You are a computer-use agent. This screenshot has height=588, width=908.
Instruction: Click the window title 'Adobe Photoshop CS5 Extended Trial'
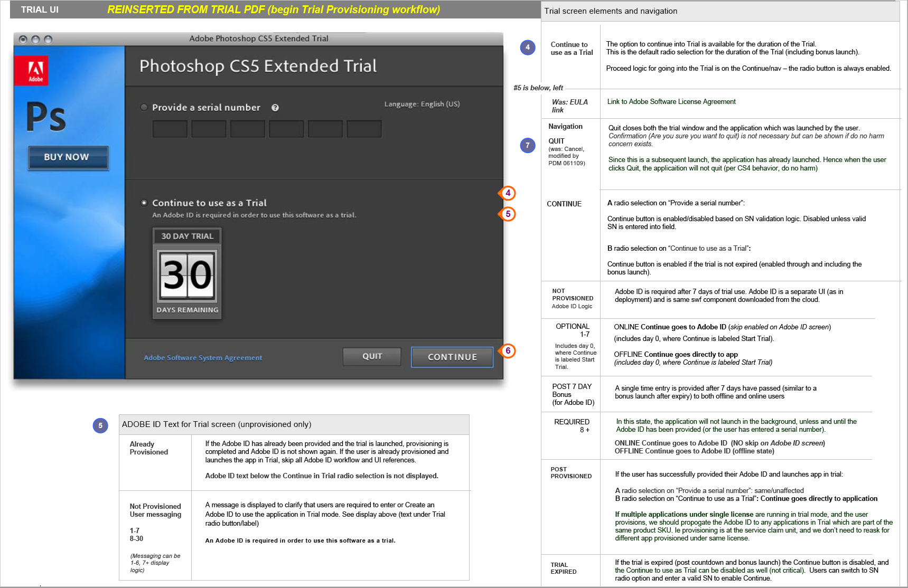259,39
